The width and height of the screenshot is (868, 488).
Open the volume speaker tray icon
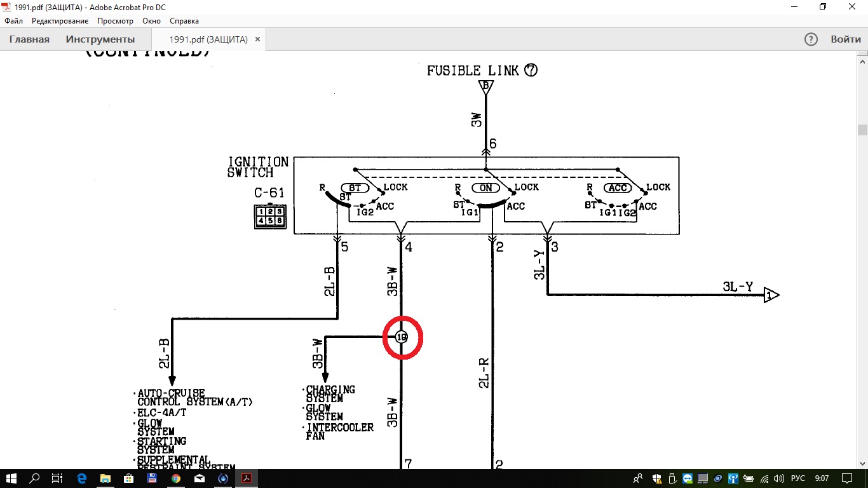pyautogui.click(x=779, y=478)
